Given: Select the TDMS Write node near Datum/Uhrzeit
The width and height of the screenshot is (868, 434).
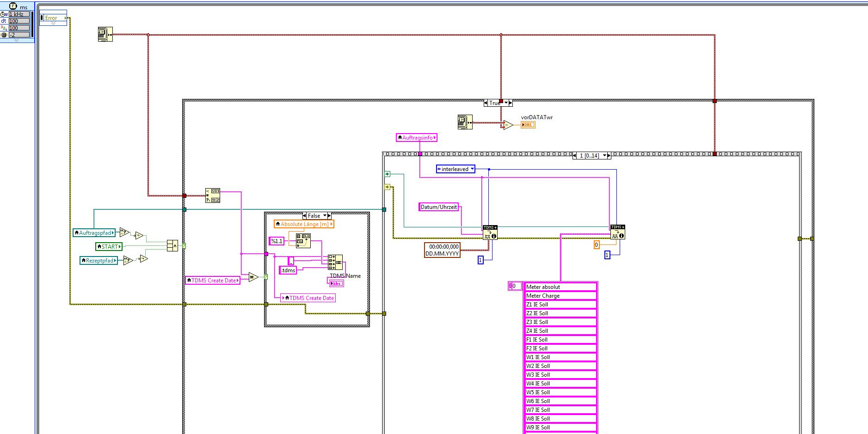Looking at the screenshot, I should [x=490, y=232].
